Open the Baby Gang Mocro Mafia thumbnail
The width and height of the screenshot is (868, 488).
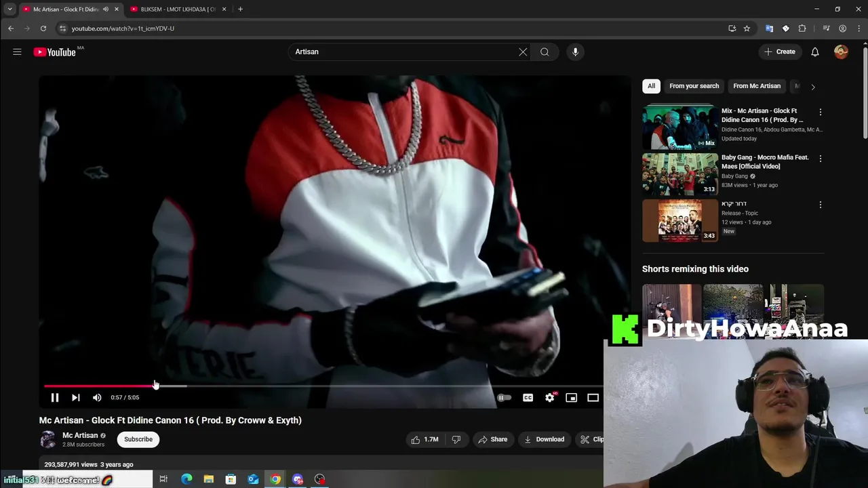tap(680, 174)
